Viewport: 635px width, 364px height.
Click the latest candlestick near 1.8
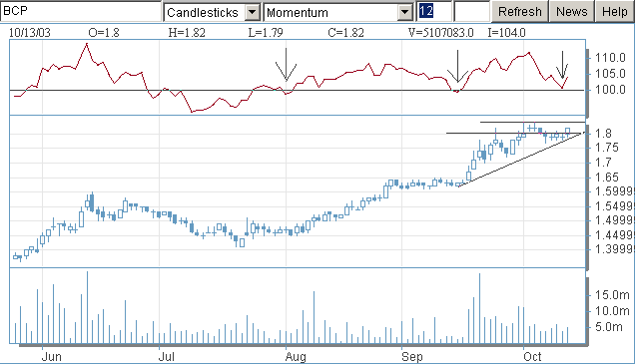click(568, 132)
